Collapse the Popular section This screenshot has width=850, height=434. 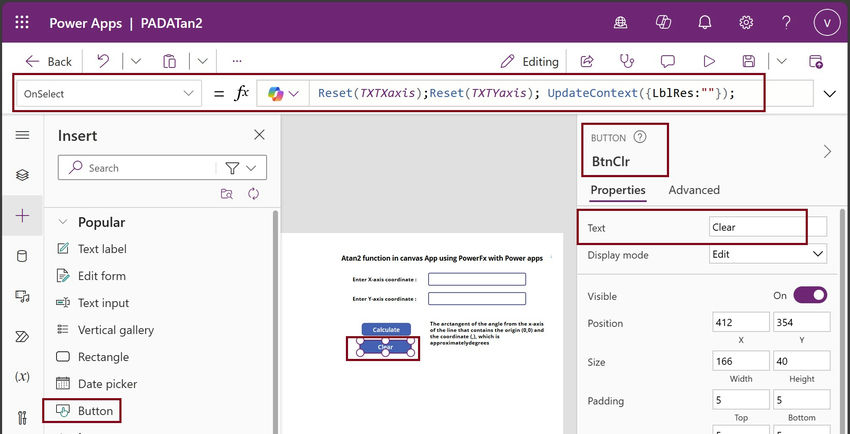tap(63, 222)
